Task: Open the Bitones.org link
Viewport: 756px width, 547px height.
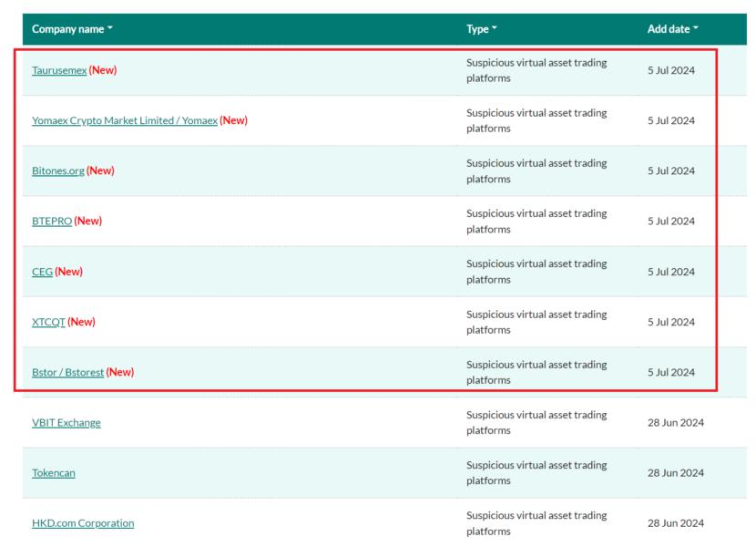Action: [58, 170]
